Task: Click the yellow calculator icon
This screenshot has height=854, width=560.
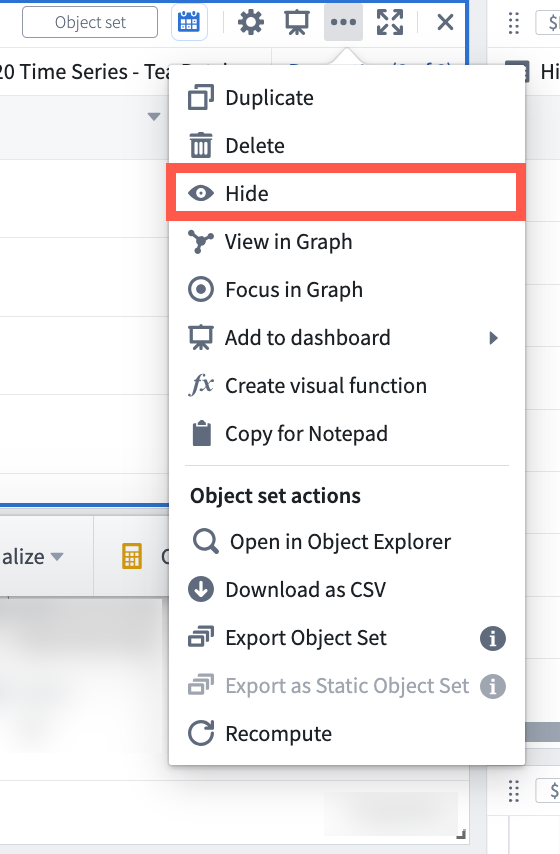Action: click(x=132, y=556)
